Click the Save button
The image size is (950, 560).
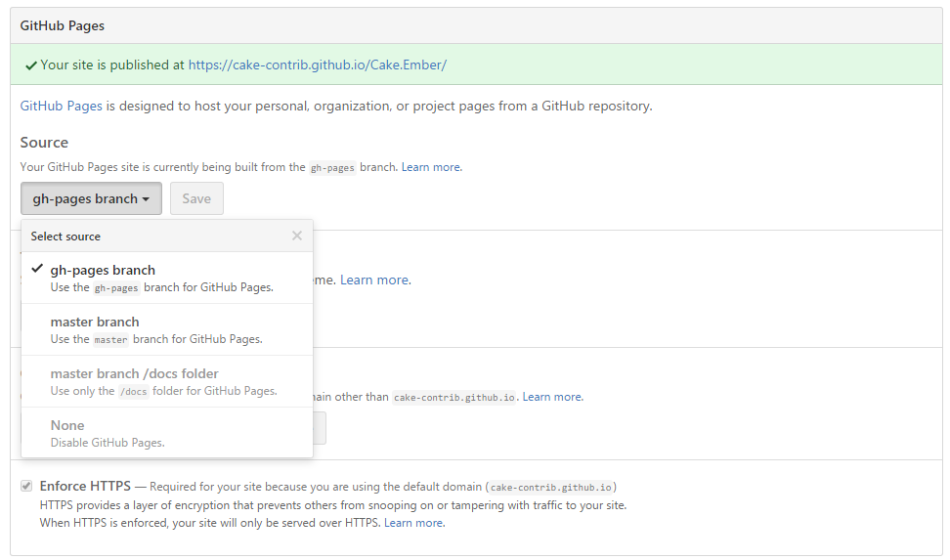(196, 198)
